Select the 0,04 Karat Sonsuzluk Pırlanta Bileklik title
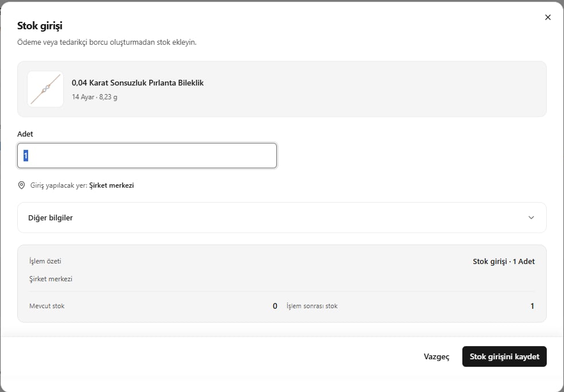Viewport: 564px width, 392px height. tap(138, 83)
